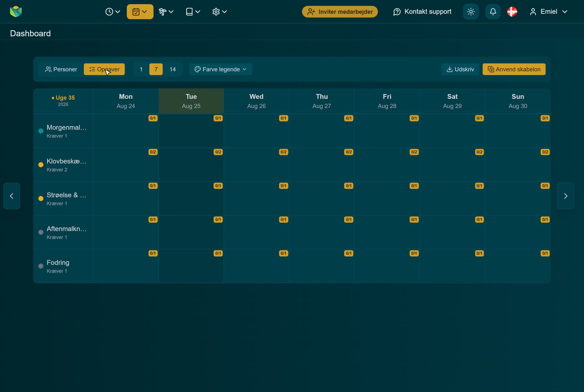This screenshot has width=584, height=392.
Task: Change language via Danish flag
Action: (512, 12)
